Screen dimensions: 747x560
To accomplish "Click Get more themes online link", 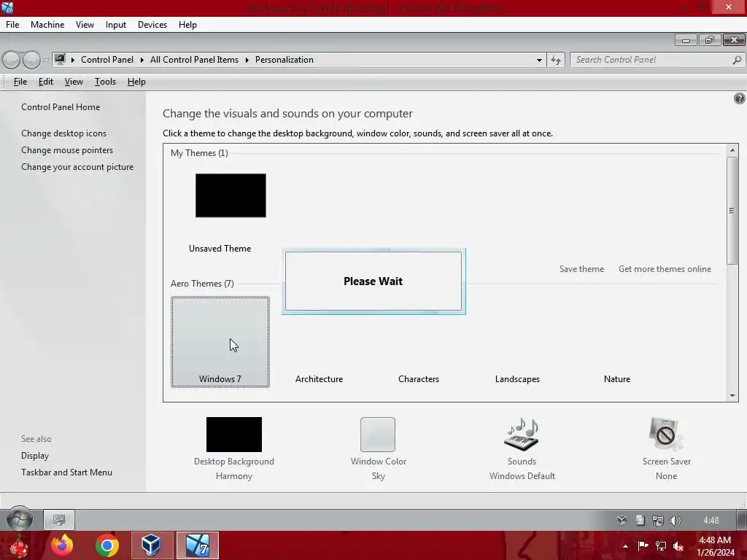I will coord(665,269).
